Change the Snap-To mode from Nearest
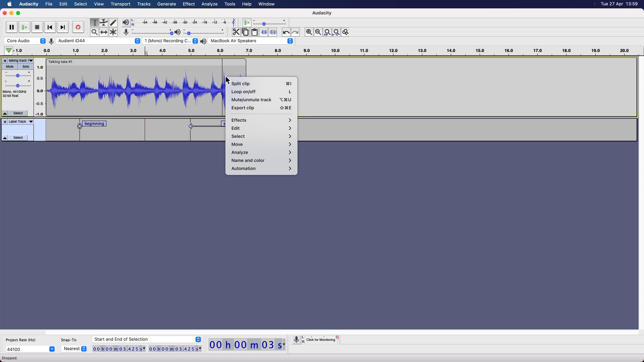Viewport: 644px width, 362px height. [x=74, y=349]
